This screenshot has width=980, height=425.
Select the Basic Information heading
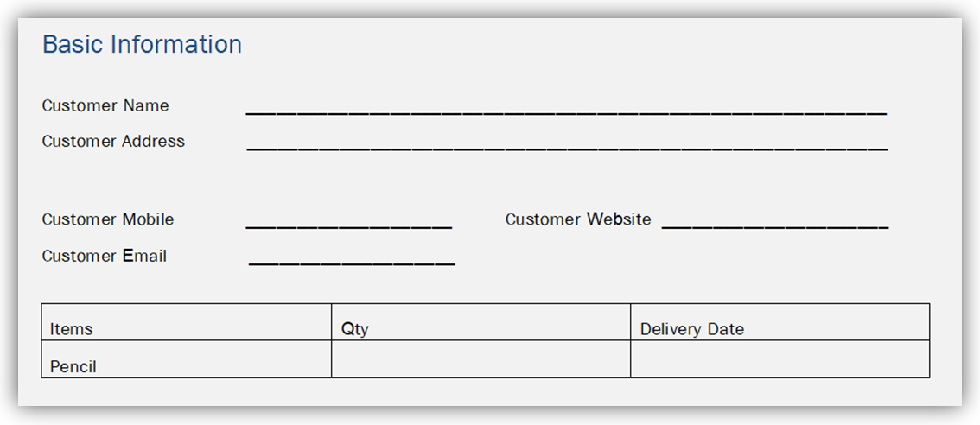142,45
